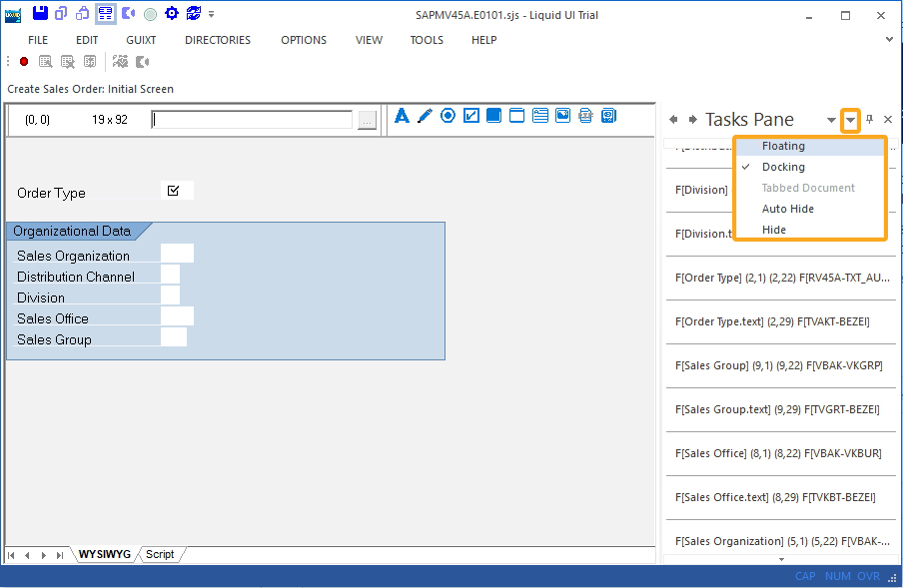
Task: Click the ellipsis browse button
Action: tap(367, 120)
